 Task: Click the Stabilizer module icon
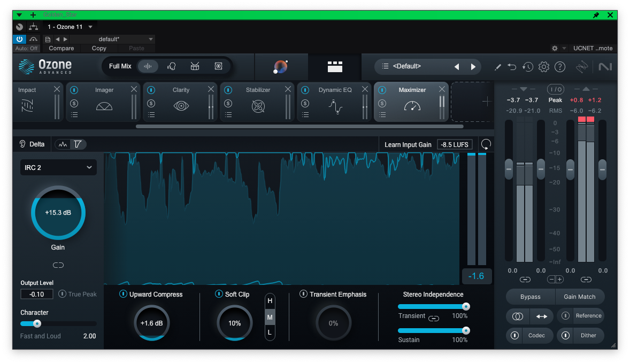pos(258,106)
